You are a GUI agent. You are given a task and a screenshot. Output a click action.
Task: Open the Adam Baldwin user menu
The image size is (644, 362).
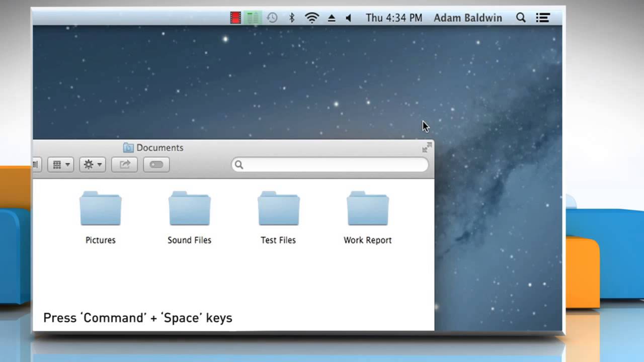(468, 18)
